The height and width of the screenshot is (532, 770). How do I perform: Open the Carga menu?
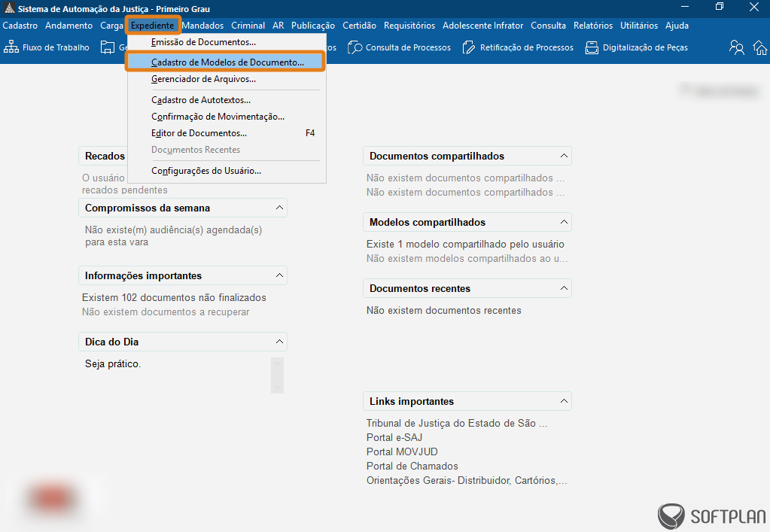pyautogui.click(x=111, y=26)
